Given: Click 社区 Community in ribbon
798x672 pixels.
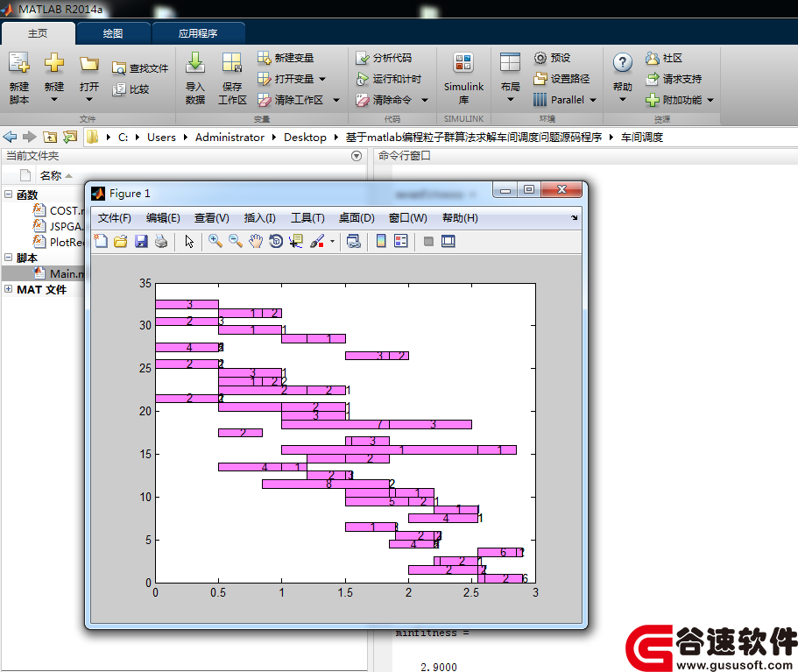Looking at the screenshot, I should (664, 58).
